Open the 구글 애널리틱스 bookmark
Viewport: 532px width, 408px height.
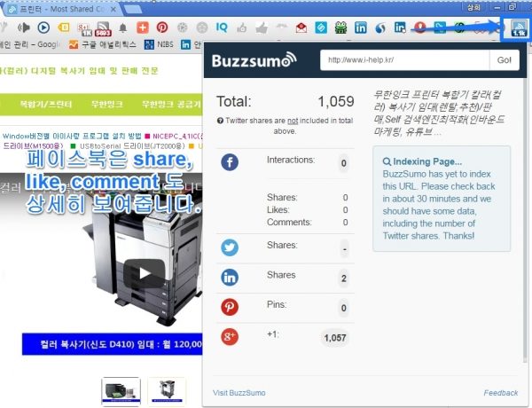[x=103, y=44]
